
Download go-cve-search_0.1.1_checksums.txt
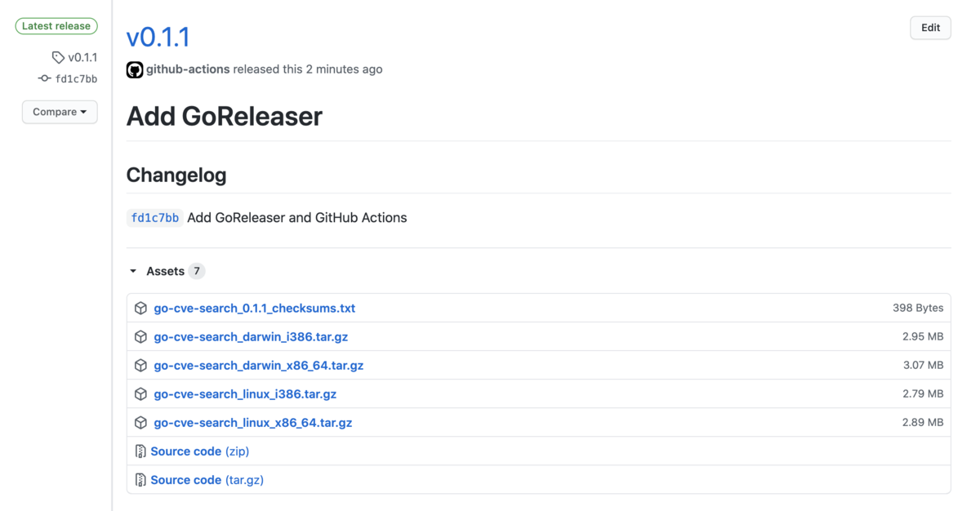pyautogui.click(x=255, y=309)
